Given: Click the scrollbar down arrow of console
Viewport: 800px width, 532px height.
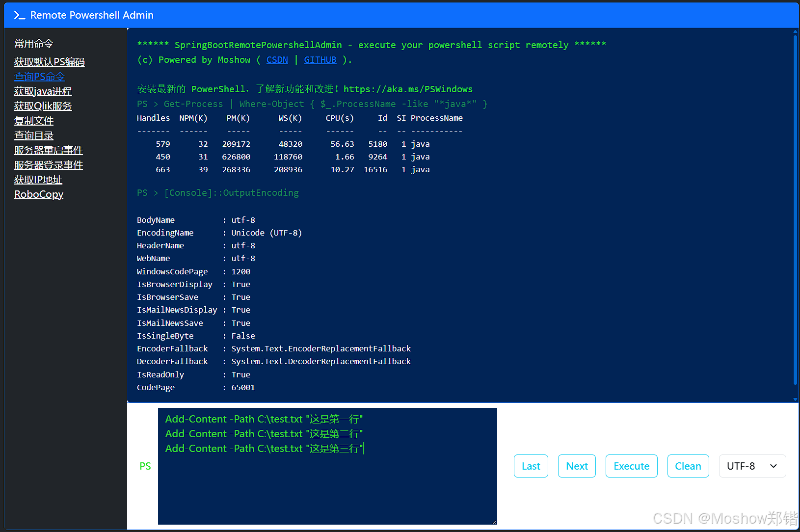Looking at the screenshot, I should coord(795,399).
